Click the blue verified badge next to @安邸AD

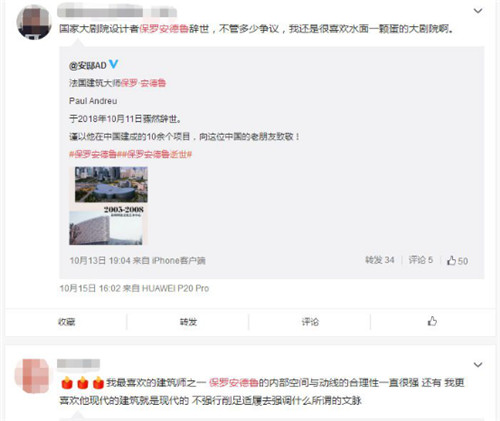pyautogui.click(x=113, y=64)
